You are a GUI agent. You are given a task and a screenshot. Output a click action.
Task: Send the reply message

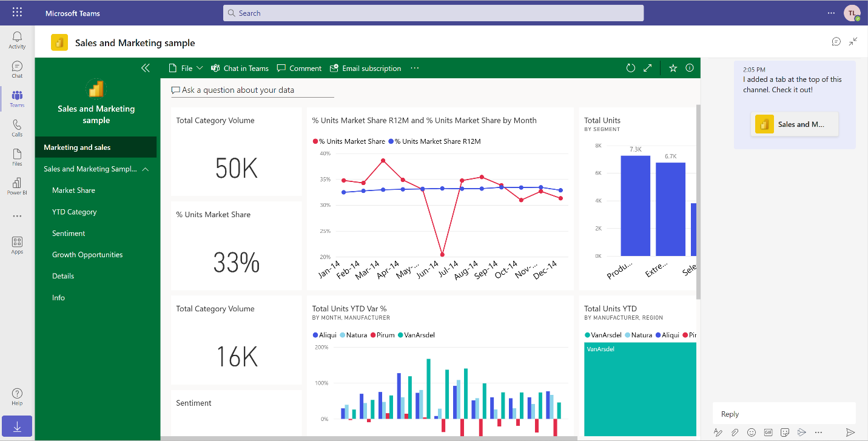[850, 432]
